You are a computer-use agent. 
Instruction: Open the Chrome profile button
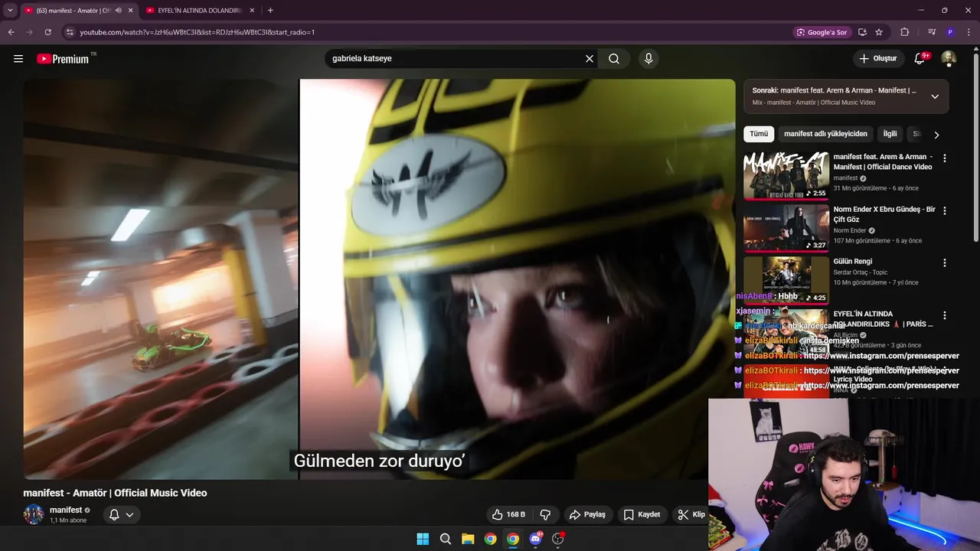950,32
